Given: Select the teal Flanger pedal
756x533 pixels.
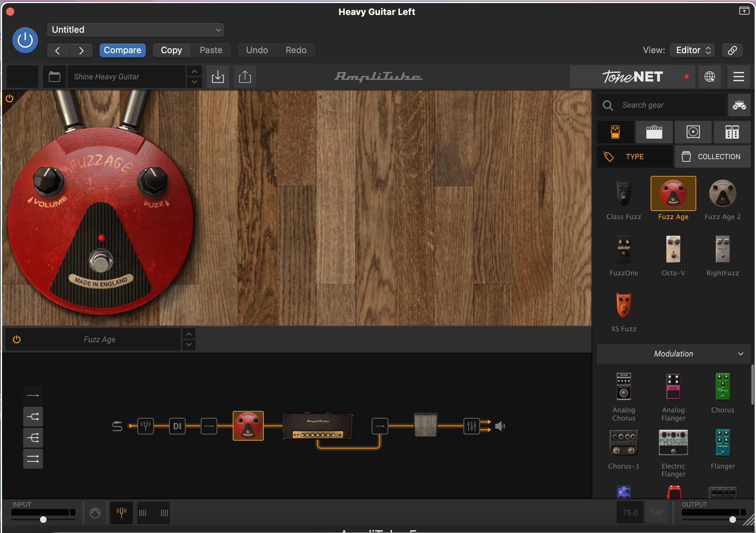Looking at the screenshot, I should pos(723,449).
